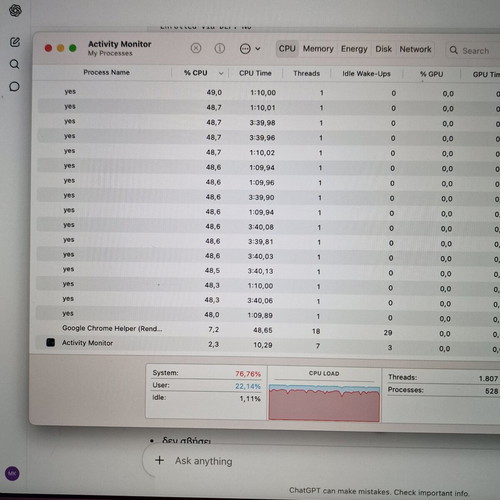This screenshot has height=500, width=500.
Task: Switch to the Memory tab
Action: point(318,49)
